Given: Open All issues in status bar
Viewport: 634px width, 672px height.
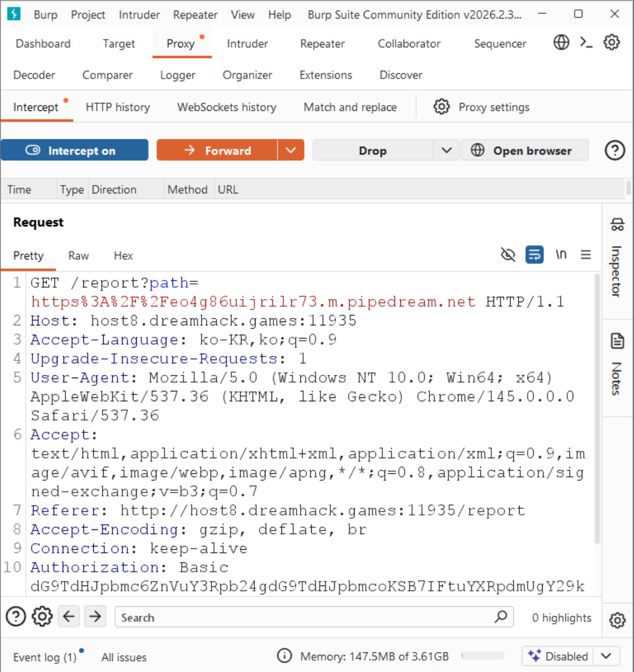Looking at the screenshot, I should (124, 657).
